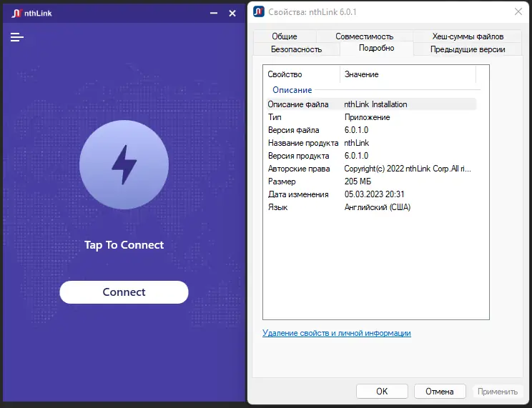Close the nthLink app window
532x408 pixels.
pyautogui.click(x=232, y=14)
